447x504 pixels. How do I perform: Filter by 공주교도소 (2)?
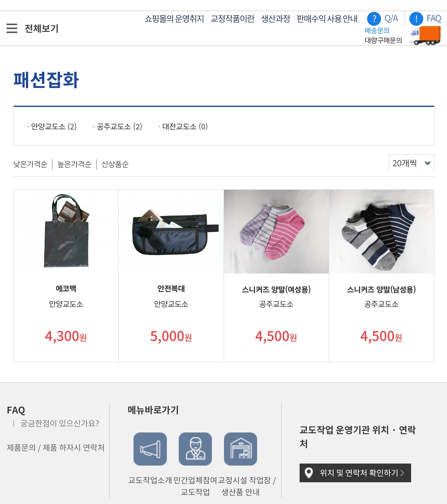click(118, 126)
